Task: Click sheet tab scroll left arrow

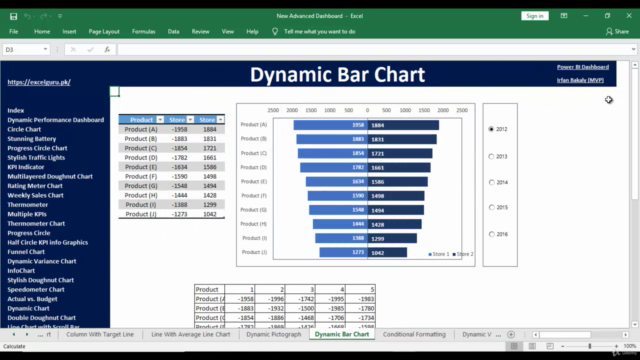Action: click(x=13, y=334)
